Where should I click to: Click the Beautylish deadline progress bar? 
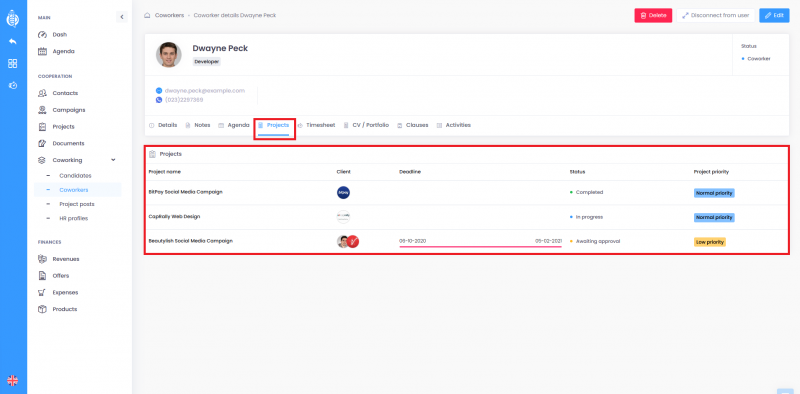480,247
